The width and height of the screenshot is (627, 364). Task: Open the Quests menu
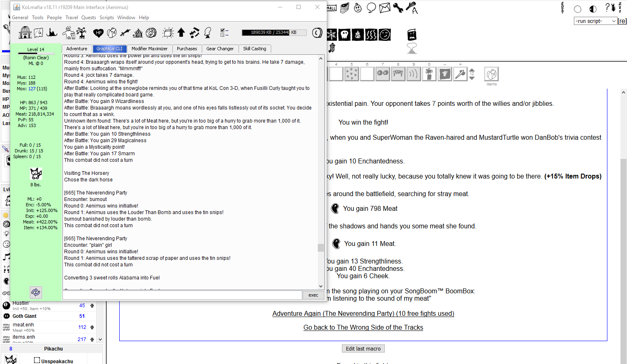(x=89, y=18)
